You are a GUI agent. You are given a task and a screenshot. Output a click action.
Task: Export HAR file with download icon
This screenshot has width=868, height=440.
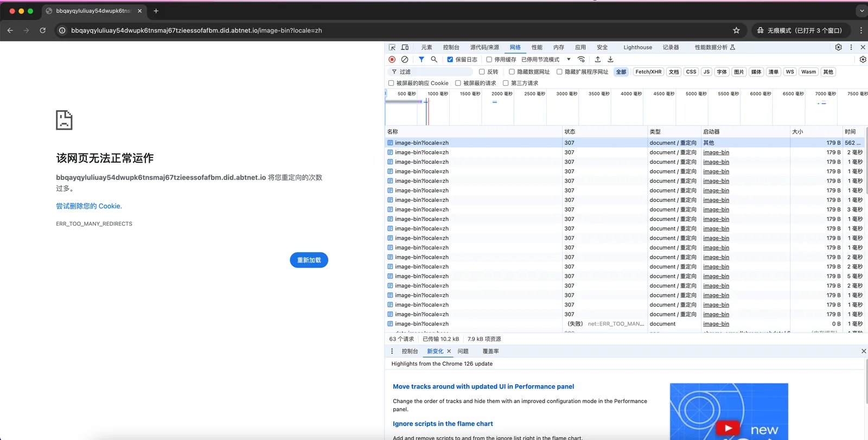[x=610, y=59]
